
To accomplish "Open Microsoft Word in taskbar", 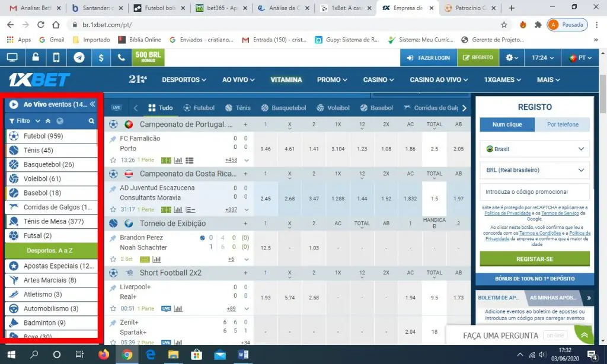I will [243, 355].
